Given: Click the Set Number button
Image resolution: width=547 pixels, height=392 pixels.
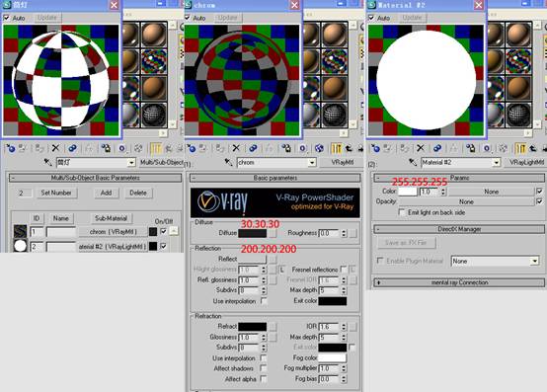Looking at the screenshot, I should [x=56, y=193].
